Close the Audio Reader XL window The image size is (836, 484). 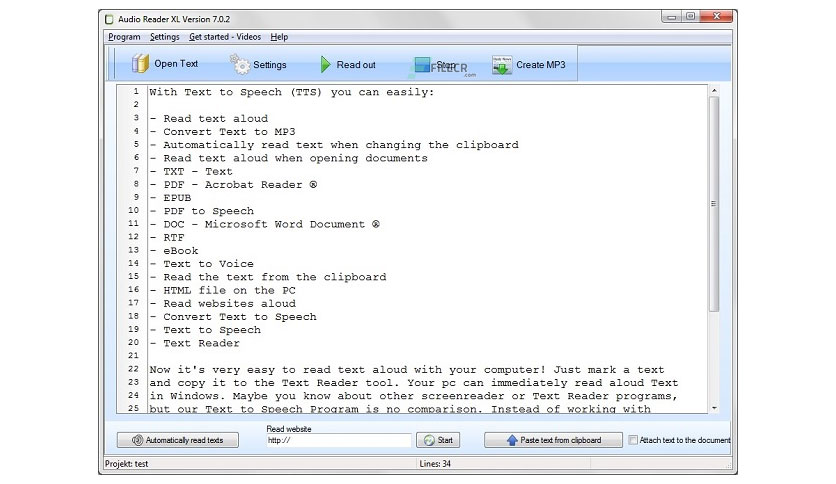coord(717,17)
